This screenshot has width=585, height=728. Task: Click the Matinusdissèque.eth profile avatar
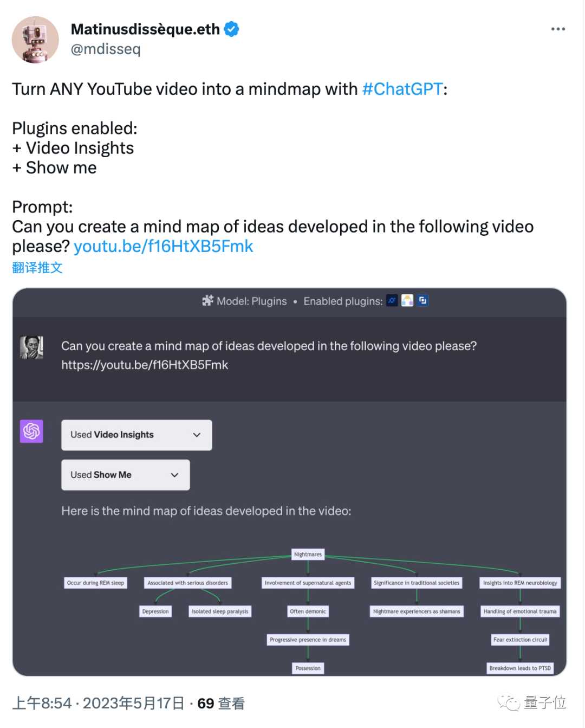pyautogui.click(x=35, y=40)
